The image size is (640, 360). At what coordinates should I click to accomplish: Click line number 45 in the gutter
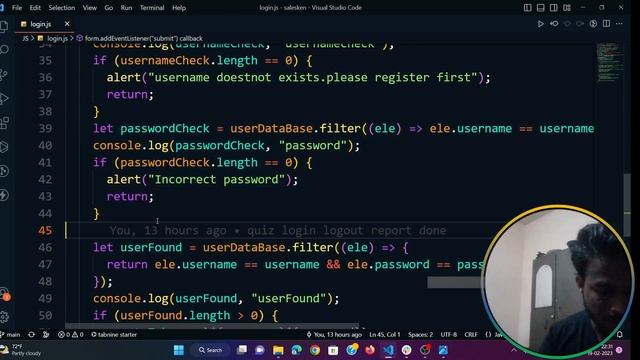tap(45, 230)
